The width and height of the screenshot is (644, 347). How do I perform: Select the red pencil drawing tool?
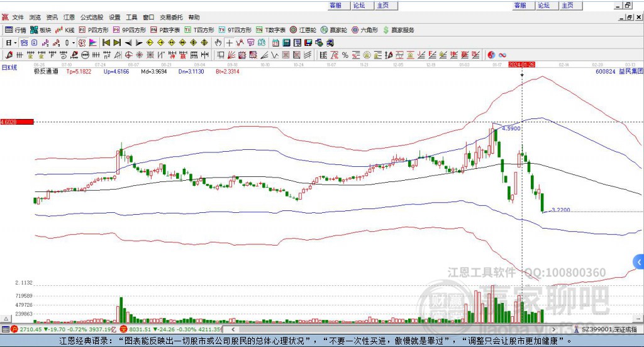9,55
